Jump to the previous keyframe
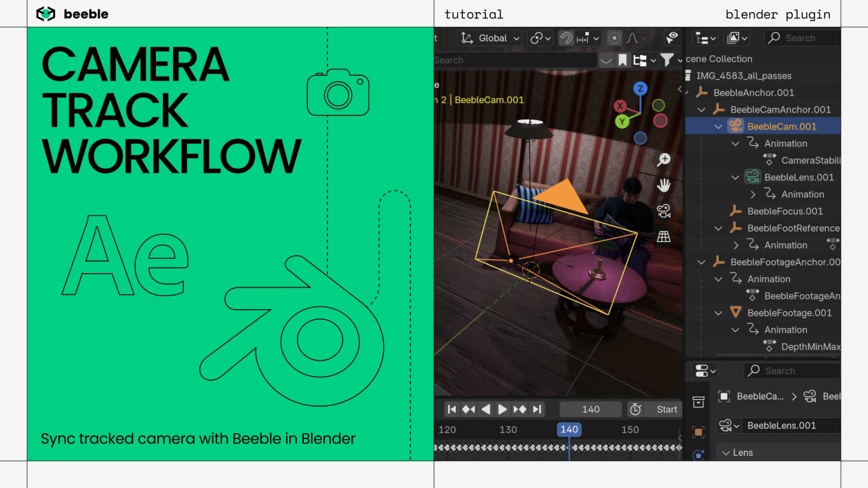The image size is (868, 488). point(469,409)
